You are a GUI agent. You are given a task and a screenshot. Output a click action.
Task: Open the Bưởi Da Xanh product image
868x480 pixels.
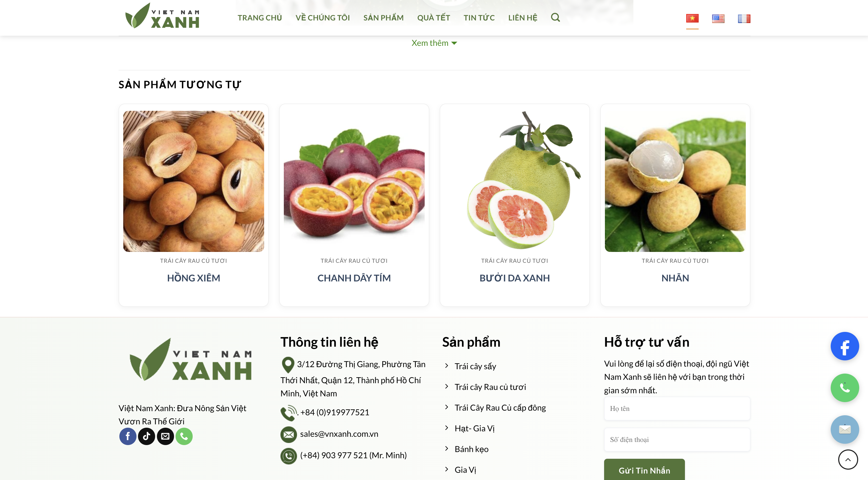(x=515, y=181)
